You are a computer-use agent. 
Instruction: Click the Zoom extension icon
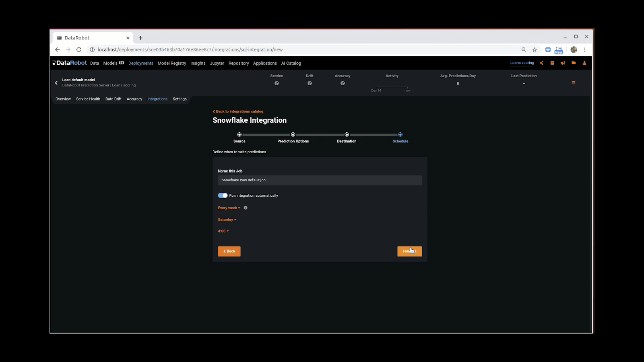(548, 49)
